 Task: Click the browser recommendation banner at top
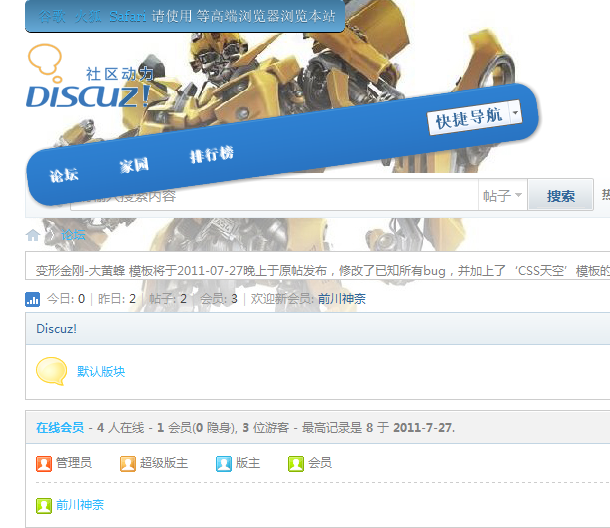[185, 16]
